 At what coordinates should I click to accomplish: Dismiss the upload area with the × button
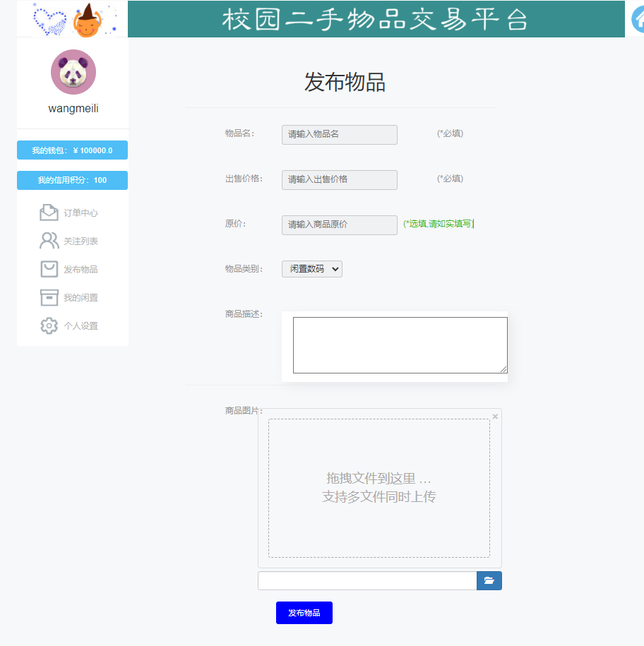495,416
